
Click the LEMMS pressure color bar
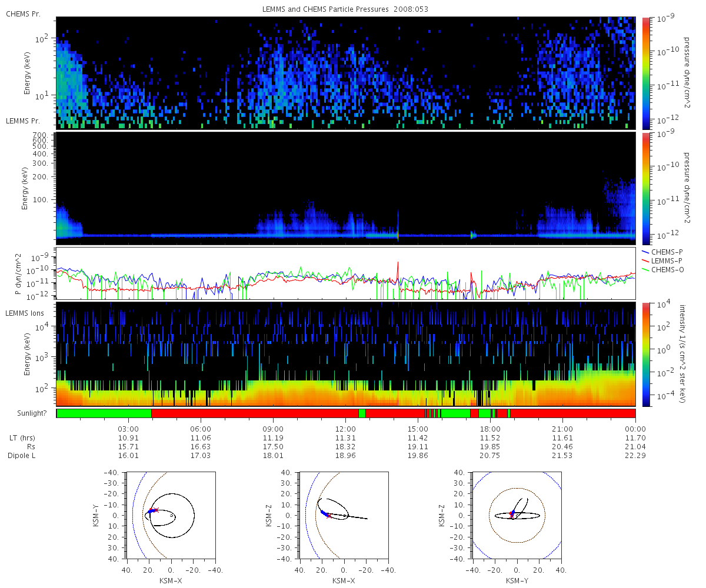pyautogui.click(x=645, y=188)
